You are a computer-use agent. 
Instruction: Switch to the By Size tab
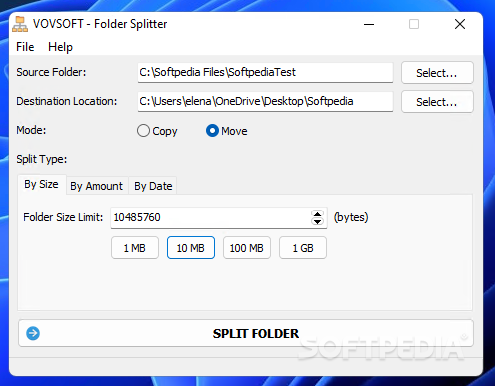pyautogui.click(x=41, y=184)
